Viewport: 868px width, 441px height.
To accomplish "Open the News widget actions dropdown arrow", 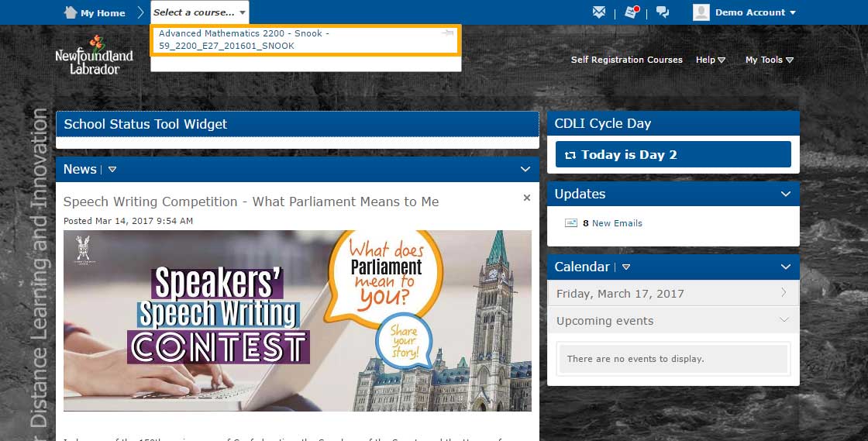I will [x=112, y=169].
